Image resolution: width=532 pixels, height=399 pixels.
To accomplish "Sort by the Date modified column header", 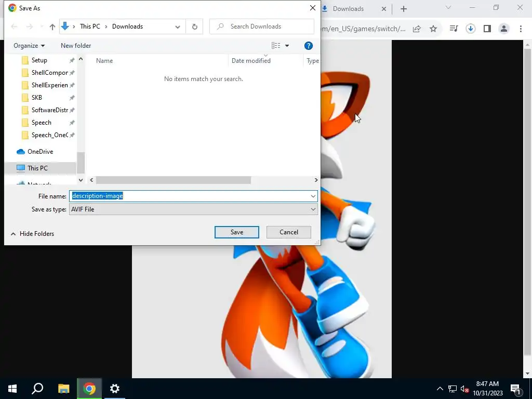I will pos(251,61).
